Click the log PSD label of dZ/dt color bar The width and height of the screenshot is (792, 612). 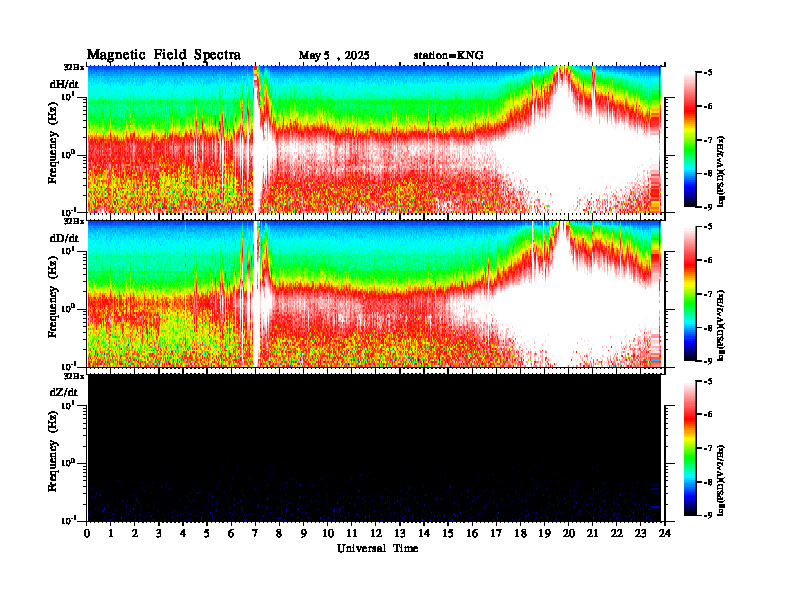pyautogui.click(x=721, y=480)
